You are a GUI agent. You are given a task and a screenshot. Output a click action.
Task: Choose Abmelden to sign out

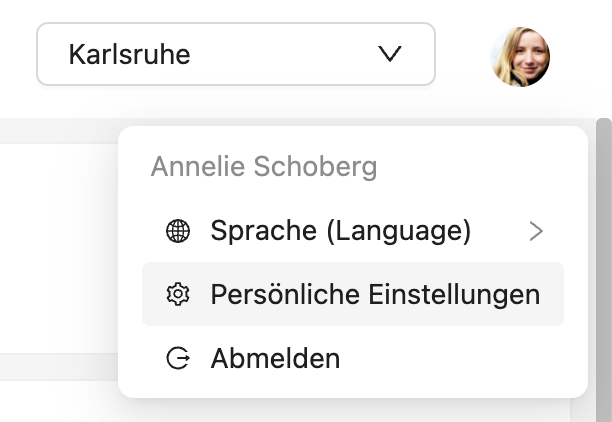click(x=275, y=358)
